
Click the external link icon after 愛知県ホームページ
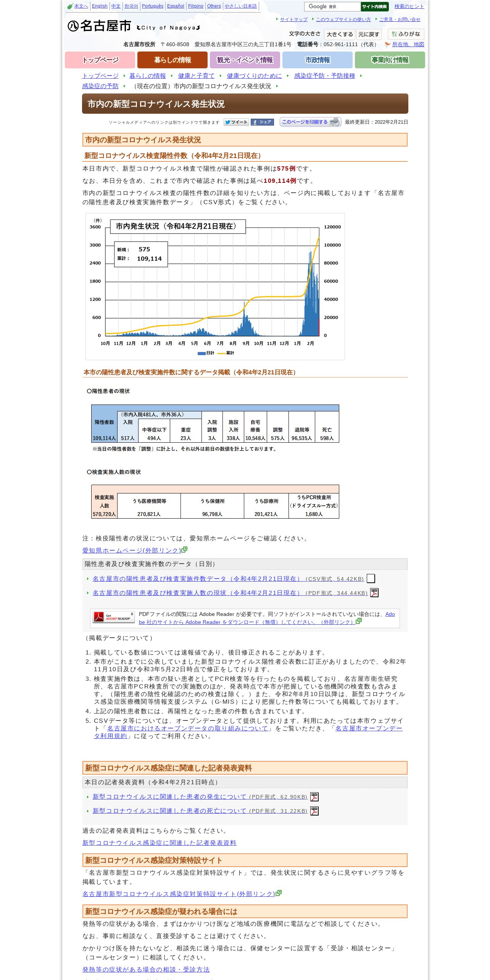pyautogui.click(x=184, y=550)
